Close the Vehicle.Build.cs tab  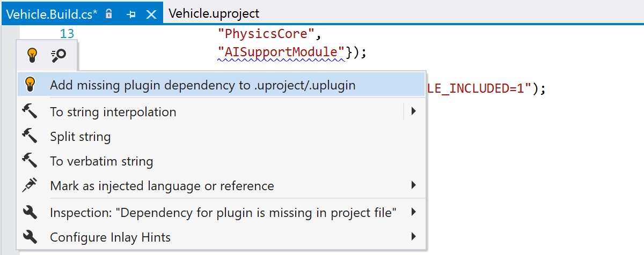pyautogui.click(x=151, y=14)
